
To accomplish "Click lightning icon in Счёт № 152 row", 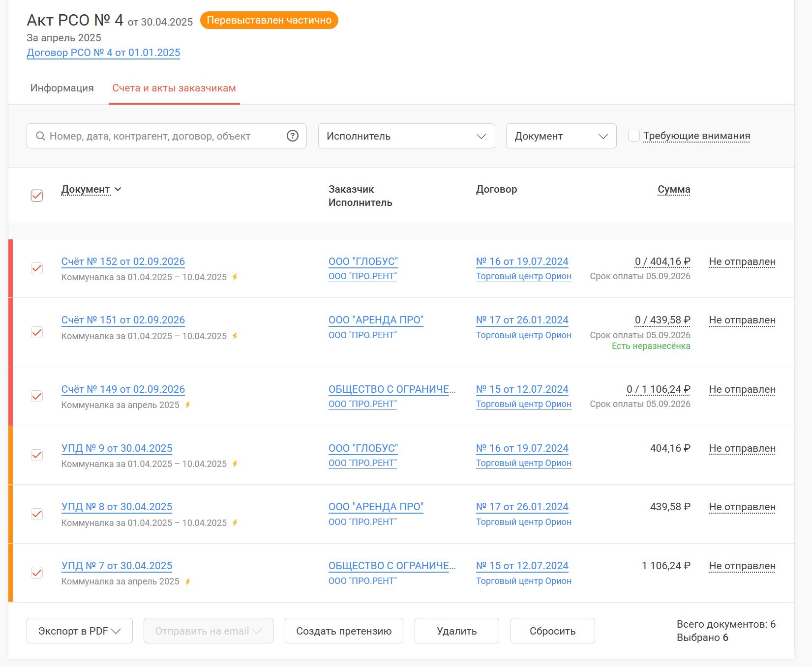I will [235, 277].
